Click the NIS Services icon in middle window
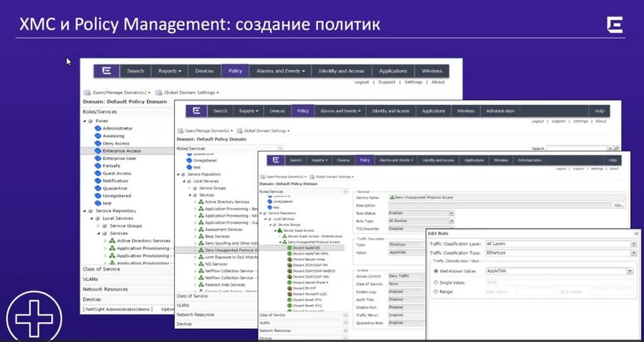Screen dimensions: 644x342 tap(201, 264)
